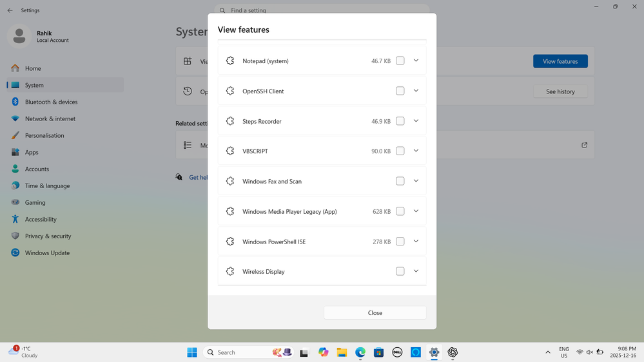644x362 pixels.
Task: Click the Rahik profile avatar
Action: coord(19,36)
